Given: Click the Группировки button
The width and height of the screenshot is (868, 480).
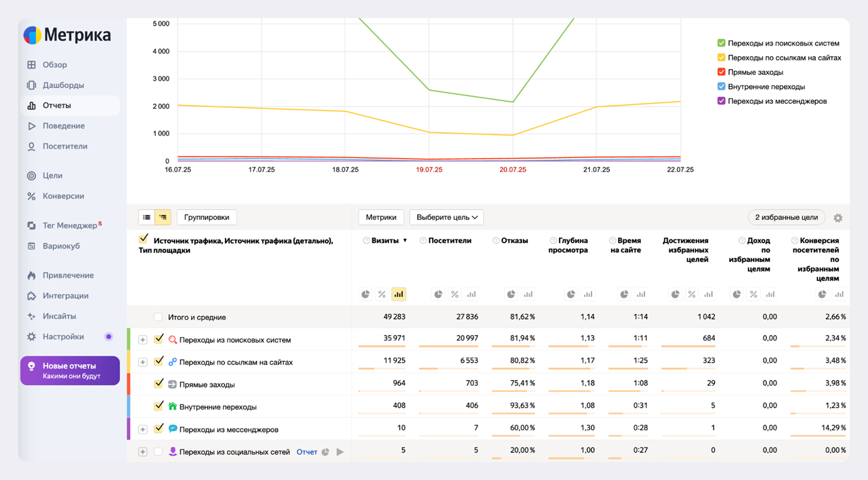Looking at the screenshot, I should [207, 217].
